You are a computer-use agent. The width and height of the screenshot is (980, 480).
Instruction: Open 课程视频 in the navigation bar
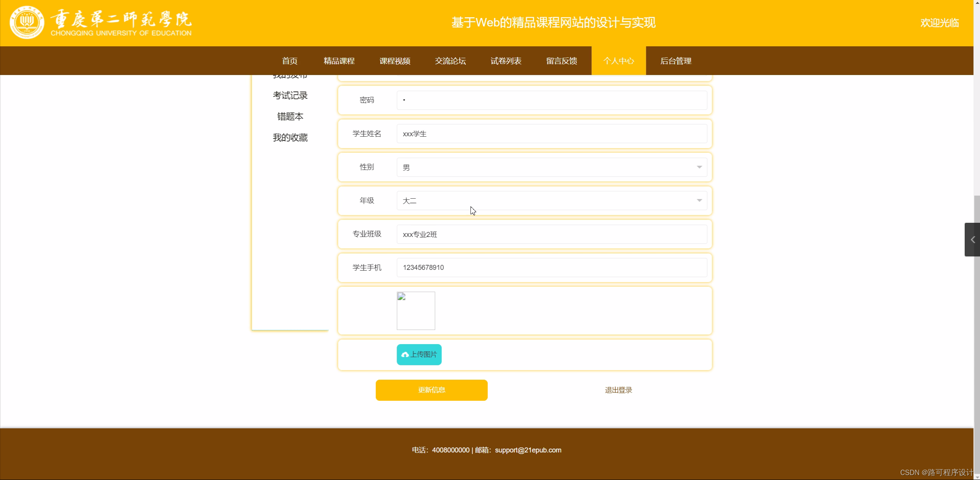pos(395,61)
